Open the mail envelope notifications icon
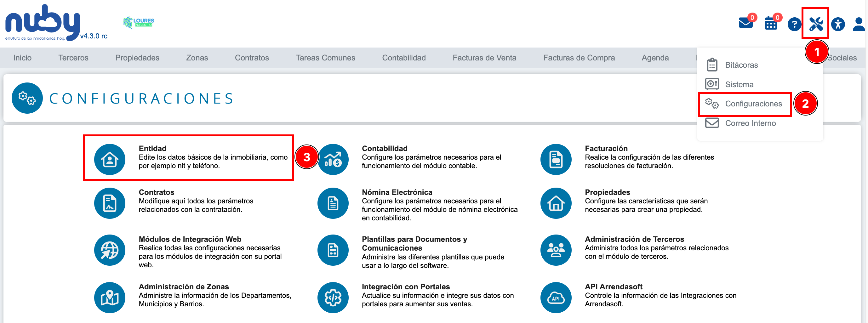 click(x=745, y=23)
